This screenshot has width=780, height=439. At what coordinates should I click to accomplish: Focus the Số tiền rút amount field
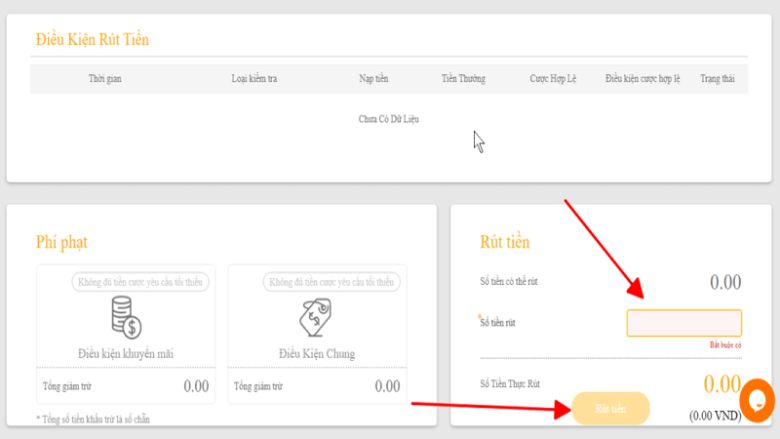click(684, 323)
